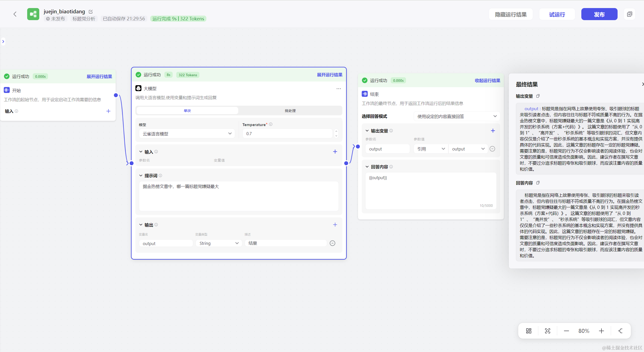Copy the 回答内容 result text
Image resolution: width=644 pixels, height=352 pixels.
pyautogui.click(x=538, y=183)
